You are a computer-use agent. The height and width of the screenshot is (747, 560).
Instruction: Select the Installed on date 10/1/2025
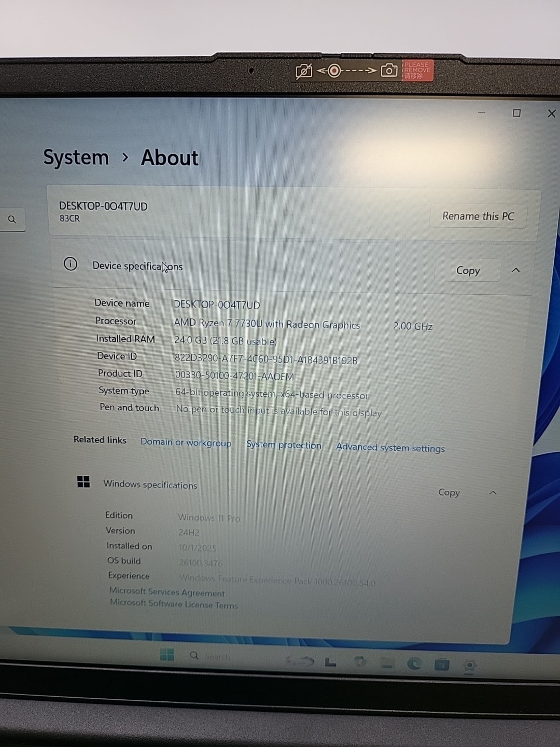(198, 547)
